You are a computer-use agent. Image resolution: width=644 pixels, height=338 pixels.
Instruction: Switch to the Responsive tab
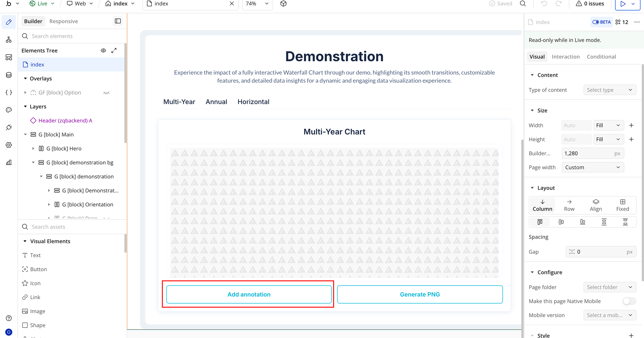(x=64, y=21)
